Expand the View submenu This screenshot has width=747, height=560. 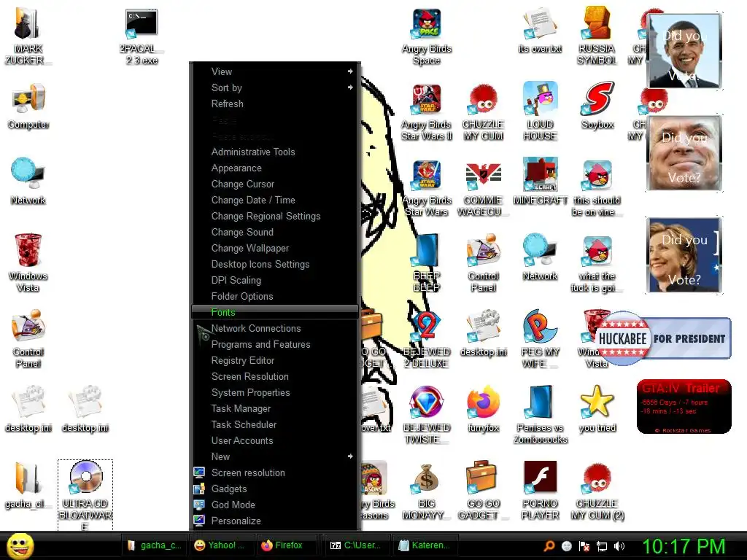tap(275, 71)
